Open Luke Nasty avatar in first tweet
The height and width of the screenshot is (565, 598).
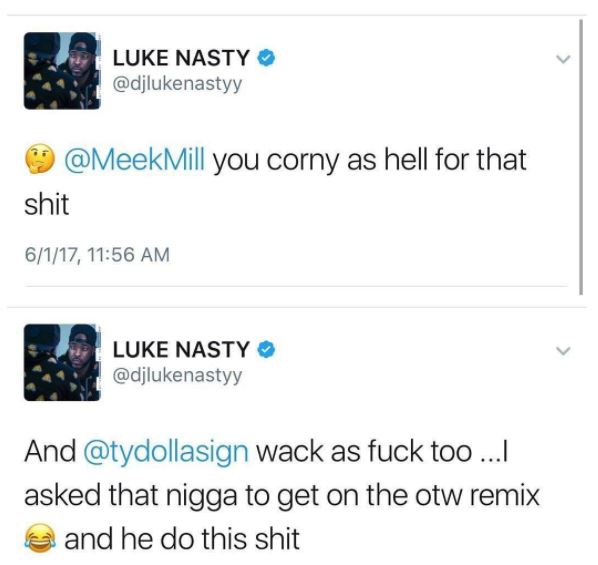[62, 71]
